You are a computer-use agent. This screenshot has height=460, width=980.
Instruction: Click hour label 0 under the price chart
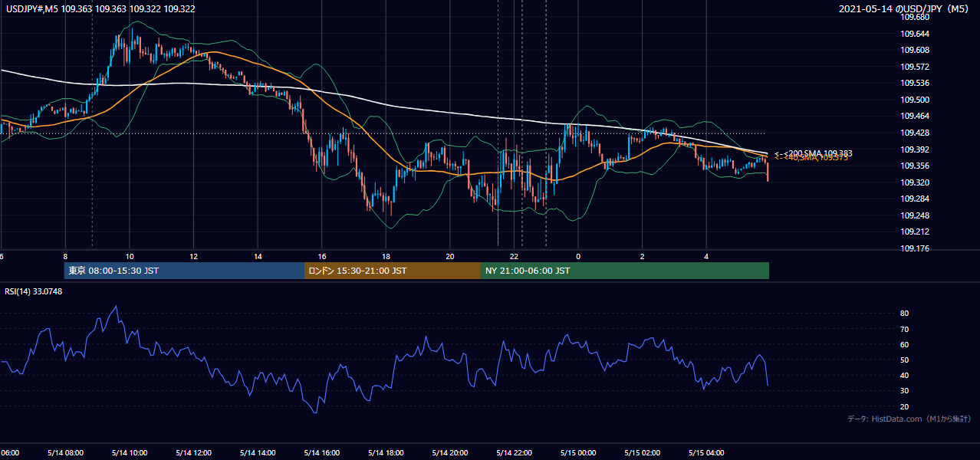pyautogui.click(x=578, y=256)
